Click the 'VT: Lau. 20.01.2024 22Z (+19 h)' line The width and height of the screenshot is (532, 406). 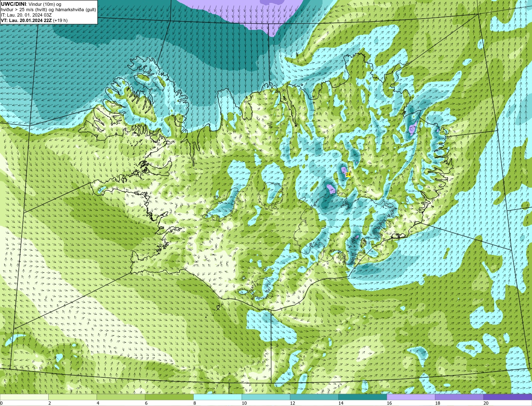tap(34, 20)
